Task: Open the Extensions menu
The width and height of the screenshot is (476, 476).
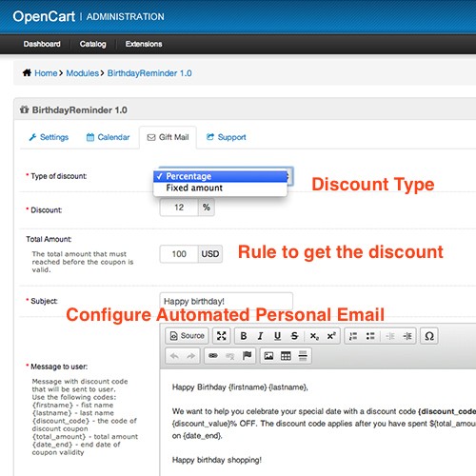Action: point(144,44)
